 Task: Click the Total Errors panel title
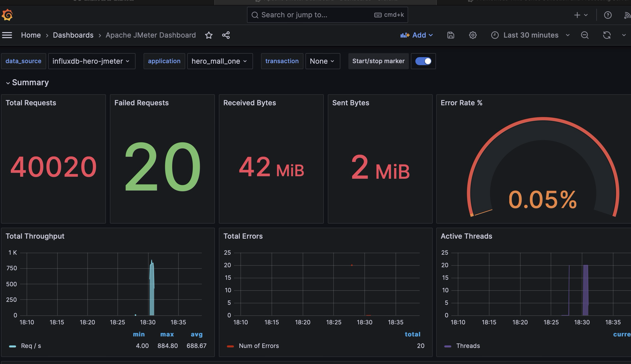point(243,236)
